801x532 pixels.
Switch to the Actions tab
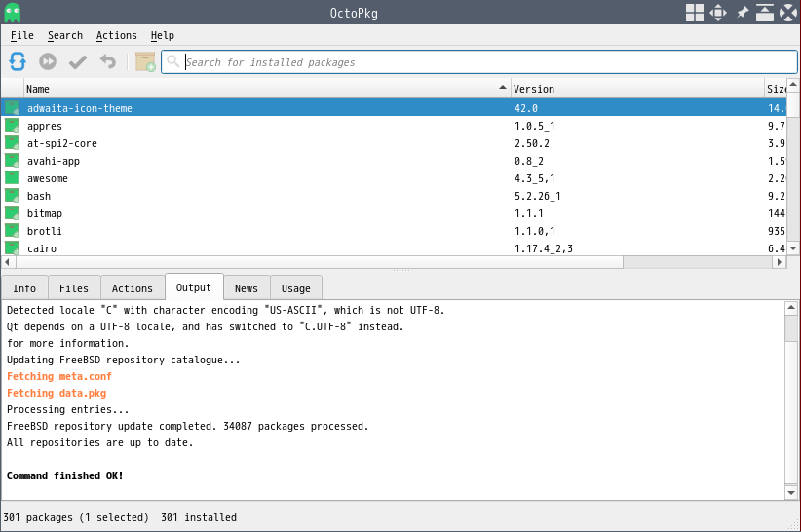(133, 288)
